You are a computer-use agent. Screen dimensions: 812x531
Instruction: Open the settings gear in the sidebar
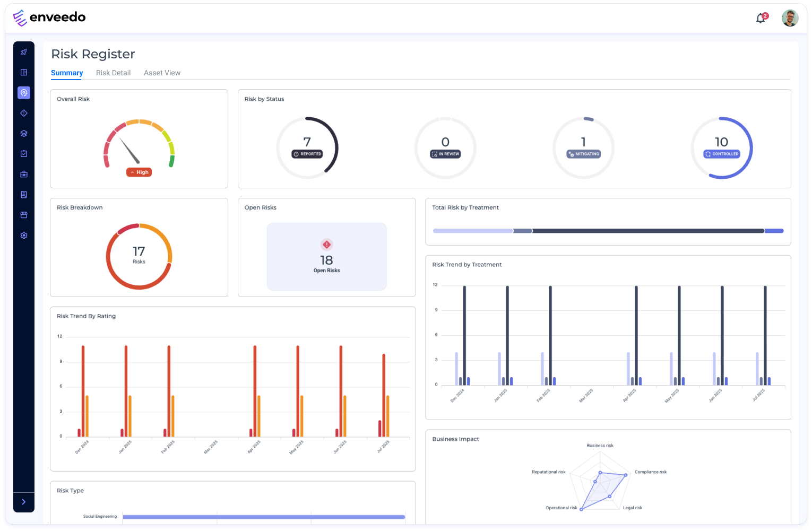24,236
